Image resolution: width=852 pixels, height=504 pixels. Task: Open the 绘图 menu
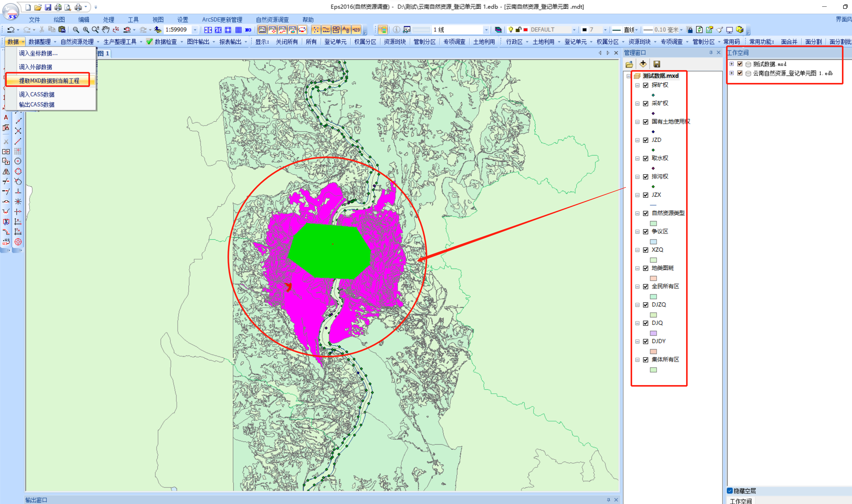(x=59, y=20)
